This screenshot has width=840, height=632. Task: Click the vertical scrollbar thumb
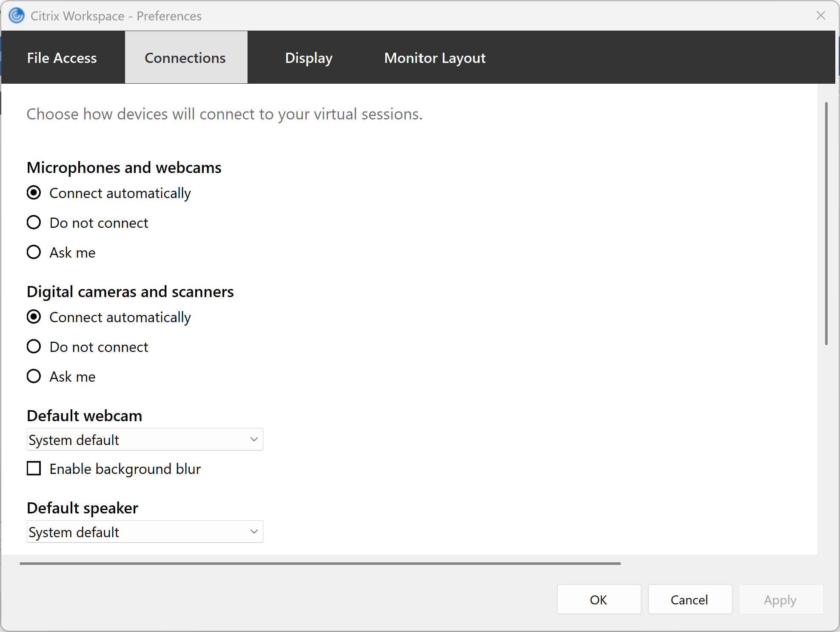coord(826,223)
